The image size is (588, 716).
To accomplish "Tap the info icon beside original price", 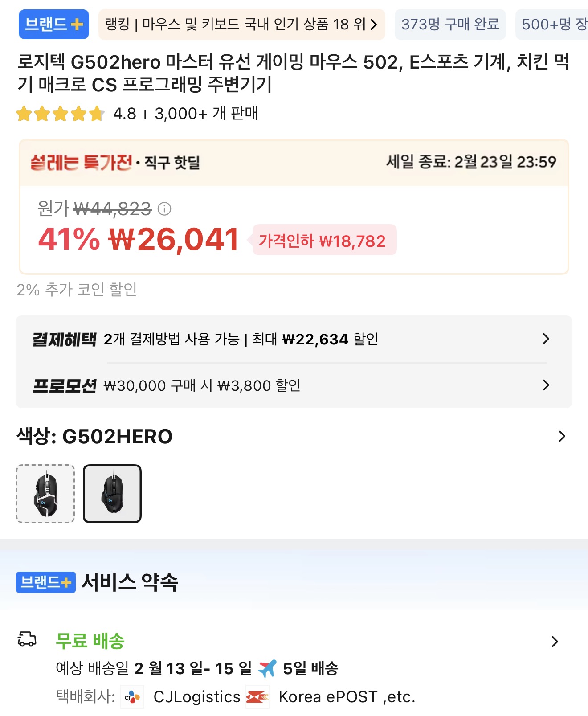I will (164, 209).
